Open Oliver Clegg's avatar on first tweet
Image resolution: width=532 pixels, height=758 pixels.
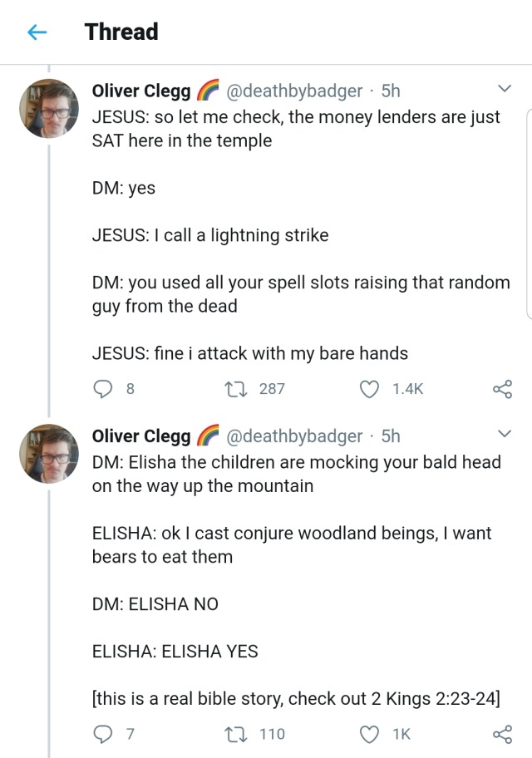(x=49, y=109)
